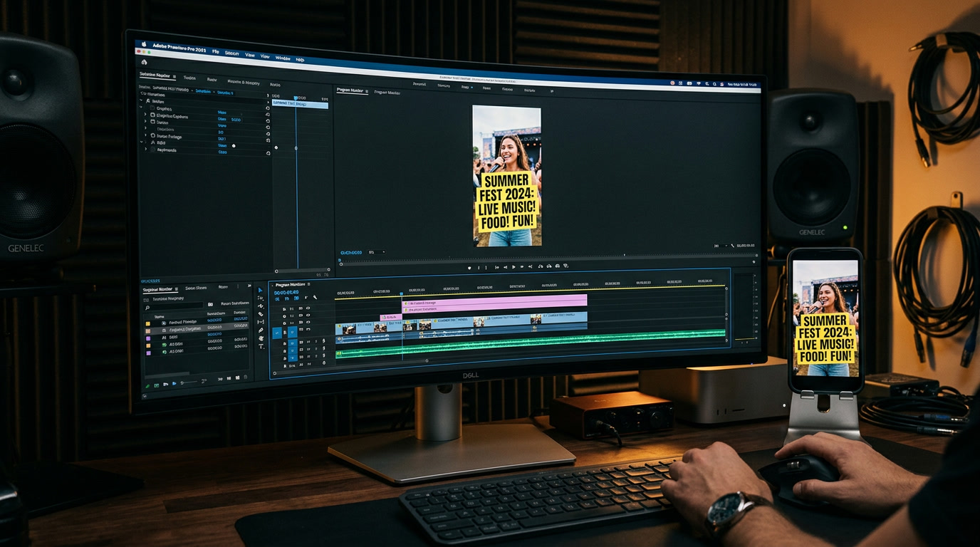Select the Track Select Forward tool
Image resolution: width=980 pixels, height=547 pixels.
click(261, 298)
